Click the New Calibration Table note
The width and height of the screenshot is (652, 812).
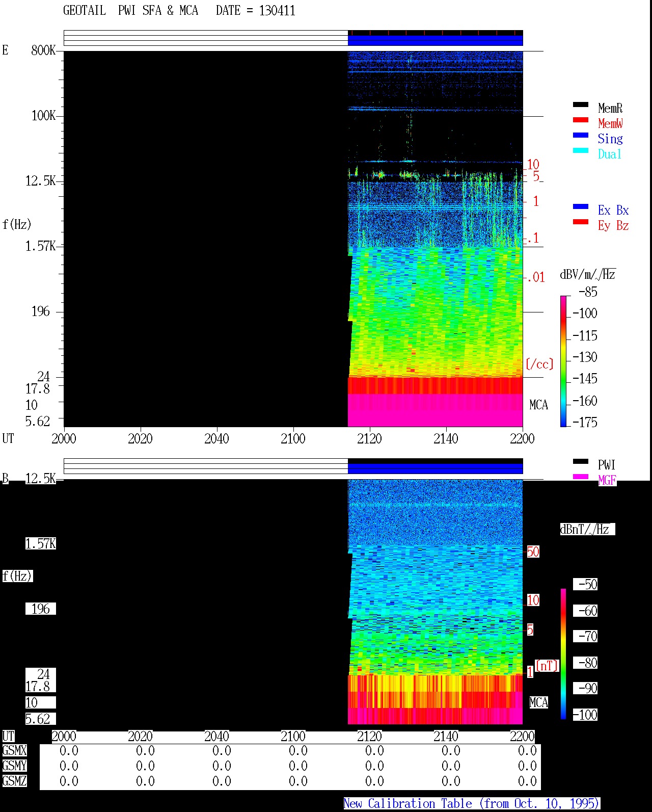click(x=472, y=804)
